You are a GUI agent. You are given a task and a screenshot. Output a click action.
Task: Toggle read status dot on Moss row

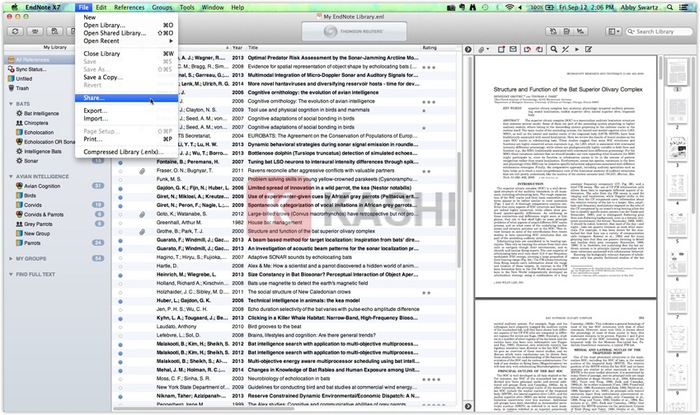[x=120, y=379]
